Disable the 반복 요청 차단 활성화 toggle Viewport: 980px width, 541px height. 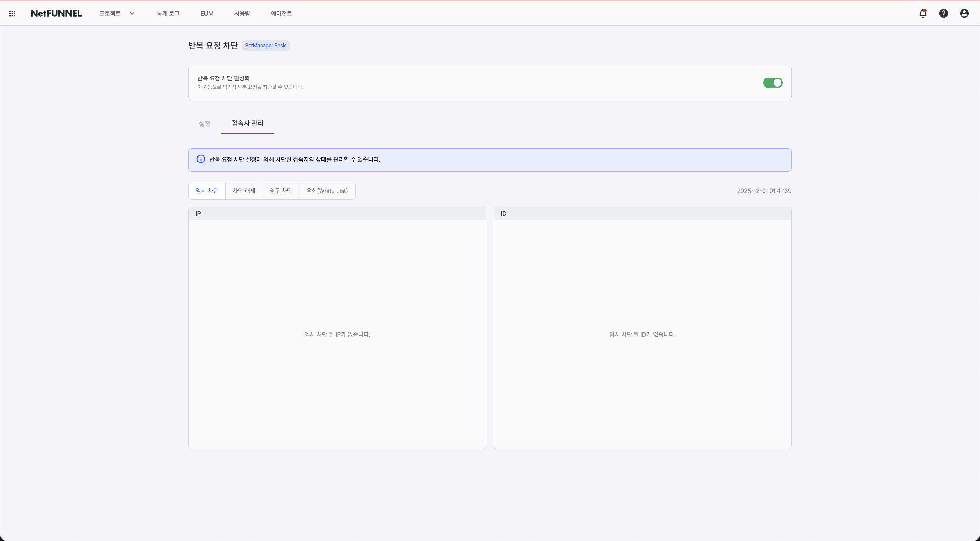coord(773,83)
